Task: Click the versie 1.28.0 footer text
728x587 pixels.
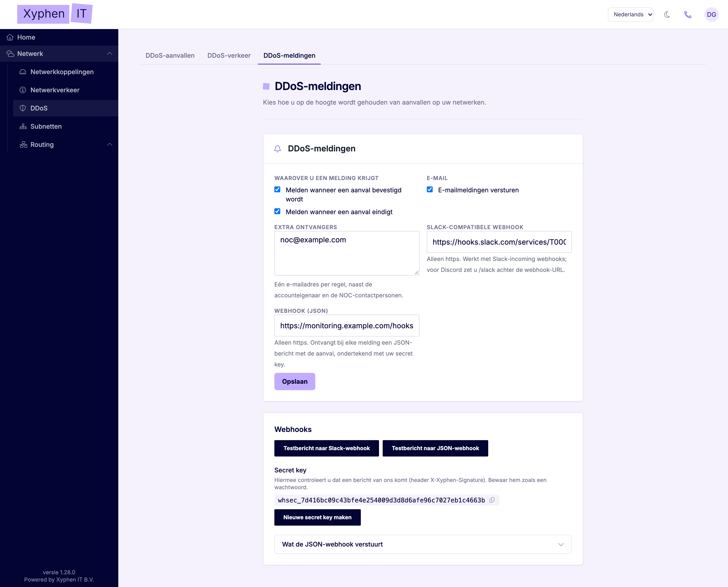Action: pos(59,572)
